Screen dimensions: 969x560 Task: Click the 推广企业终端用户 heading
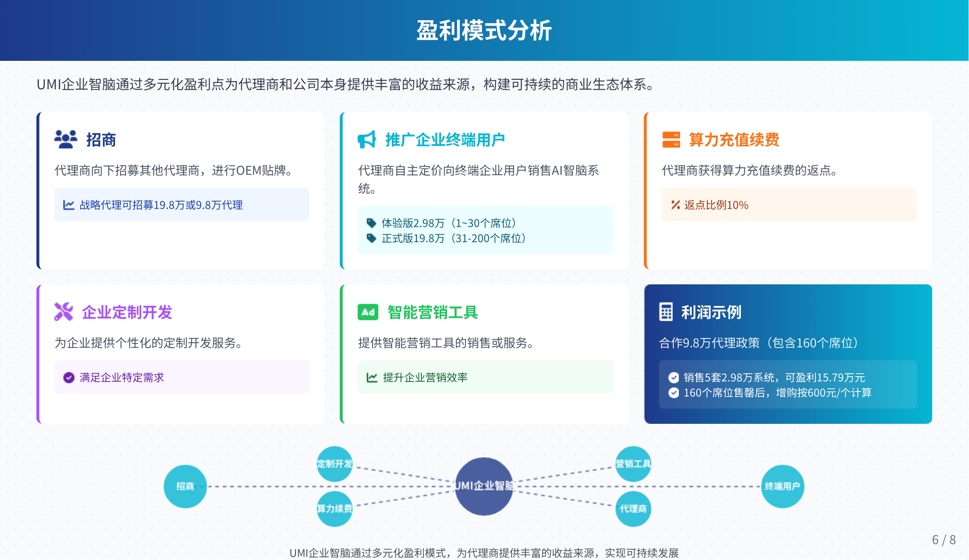point(445,140)
